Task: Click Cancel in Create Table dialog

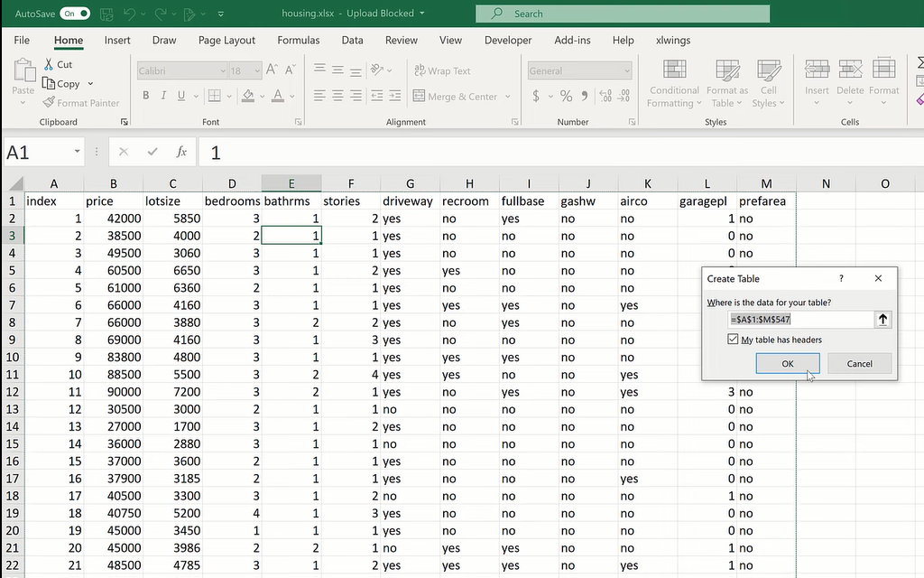Action: pos(859,363)
